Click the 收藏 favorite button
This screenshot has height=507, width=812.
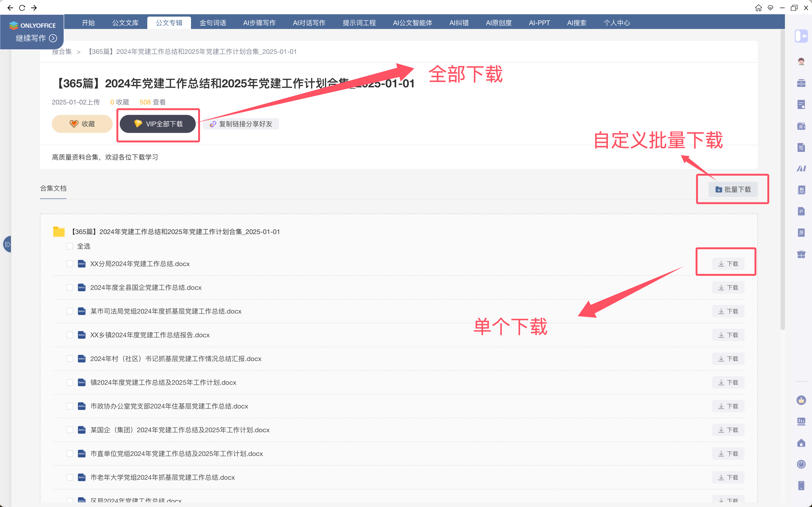tap(82, 124)
